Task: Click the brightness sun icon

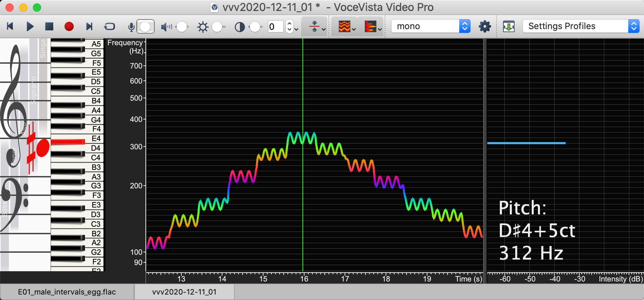Action: pos(203,27)
